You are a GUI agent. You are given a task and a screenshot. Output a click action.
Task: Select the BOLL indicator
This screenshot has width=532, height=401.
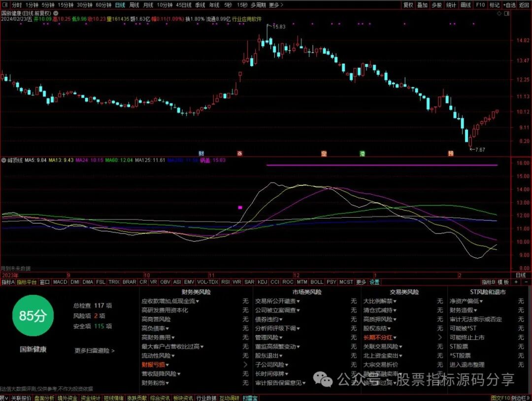click(x=317, y=282)
